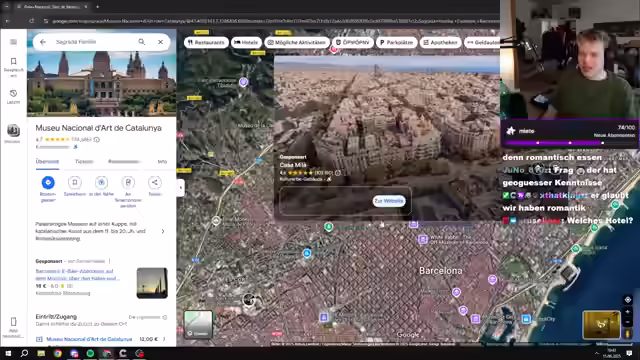The image size is (640, 360).
Task: Select the Übersicht tab
Action: coord(47,162)
